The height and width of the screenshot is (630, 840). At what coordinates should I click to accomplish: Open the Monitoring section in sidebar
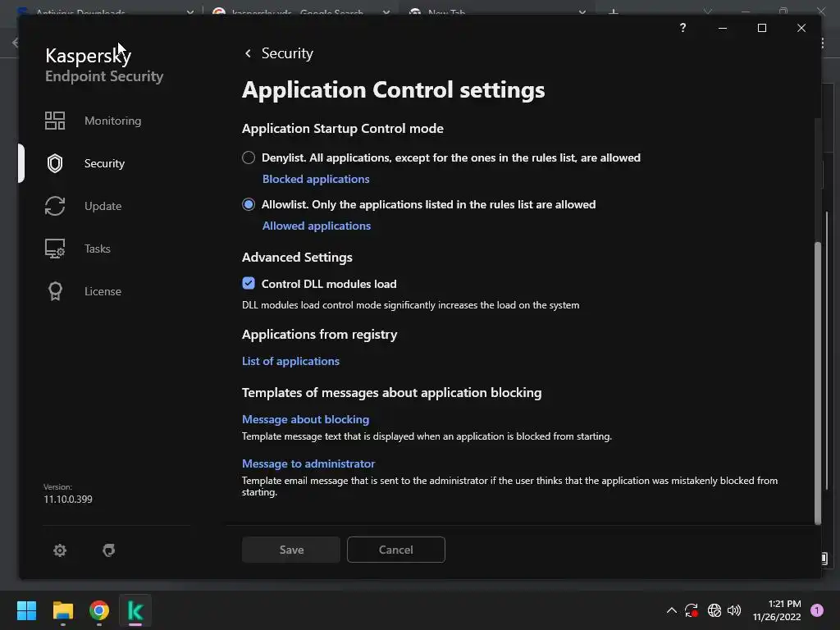[x=112, y=121]
